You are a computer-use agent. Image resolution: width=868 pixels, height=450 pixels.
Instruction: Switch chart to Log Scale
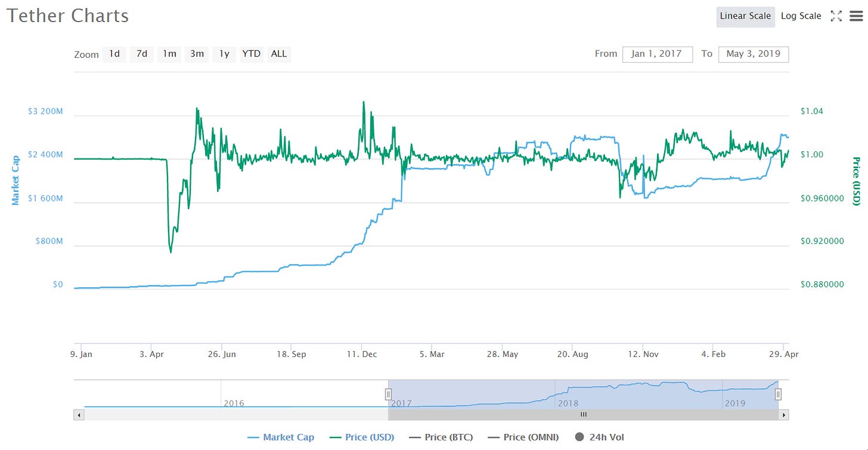(x=801, y=16)
